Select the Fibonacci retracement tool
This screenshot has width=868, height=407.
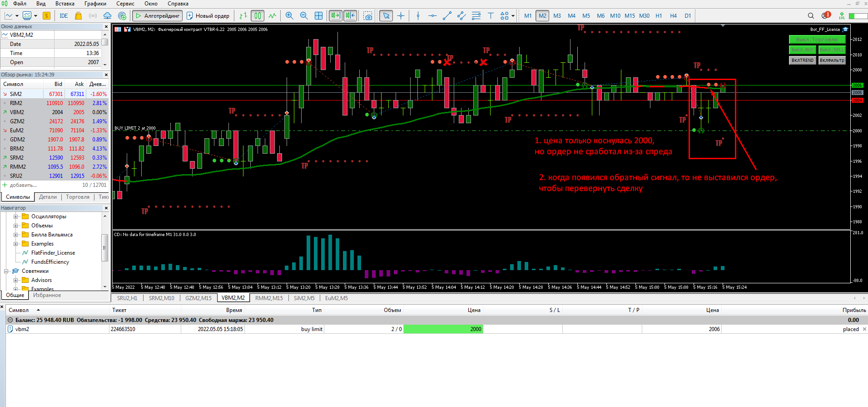476,15
